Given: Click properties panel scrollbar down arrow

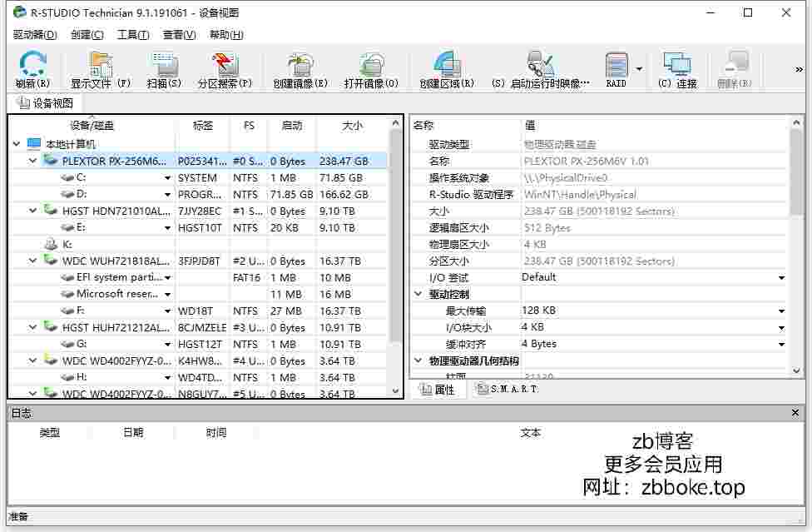Looking at the screenshot, I should tap(796, 370).
